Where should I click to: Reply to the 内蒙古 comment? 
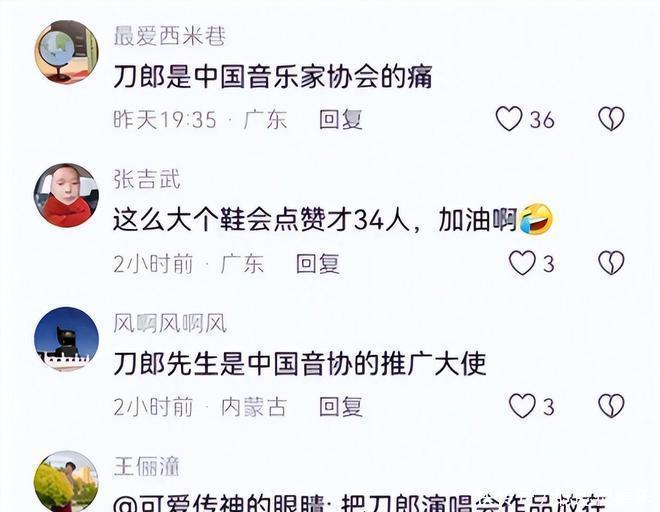tap(341, 407)
